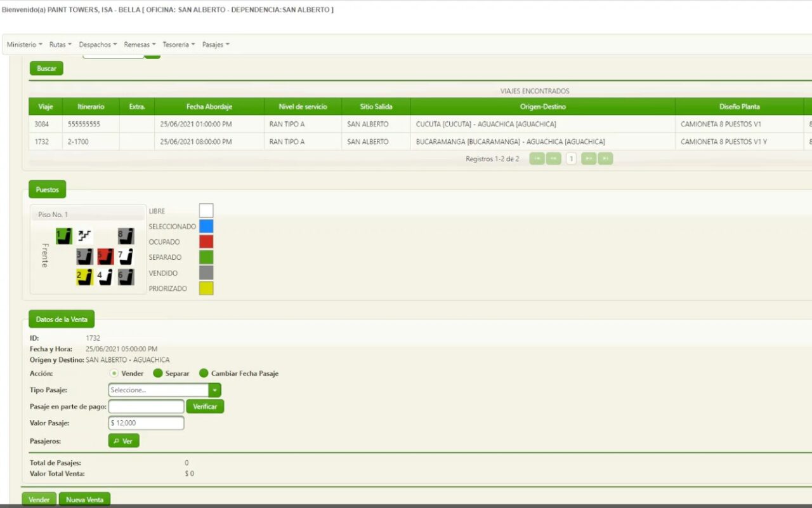Screen dimensions: 812x508
Task: Click the Vender button at the bottom
Action: click(x=39, y=499)
